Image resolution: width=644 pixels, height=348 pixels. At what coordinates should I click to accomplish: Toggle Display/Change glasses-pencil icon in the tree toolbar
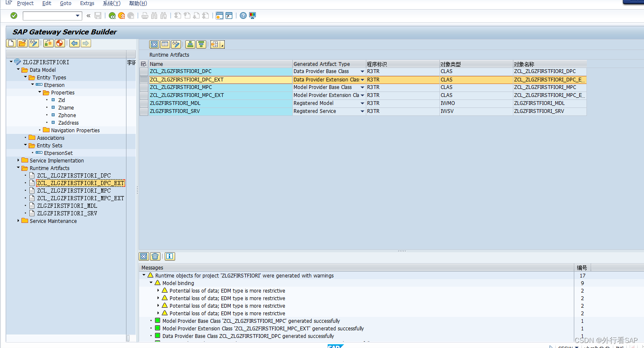pos(34,43)
